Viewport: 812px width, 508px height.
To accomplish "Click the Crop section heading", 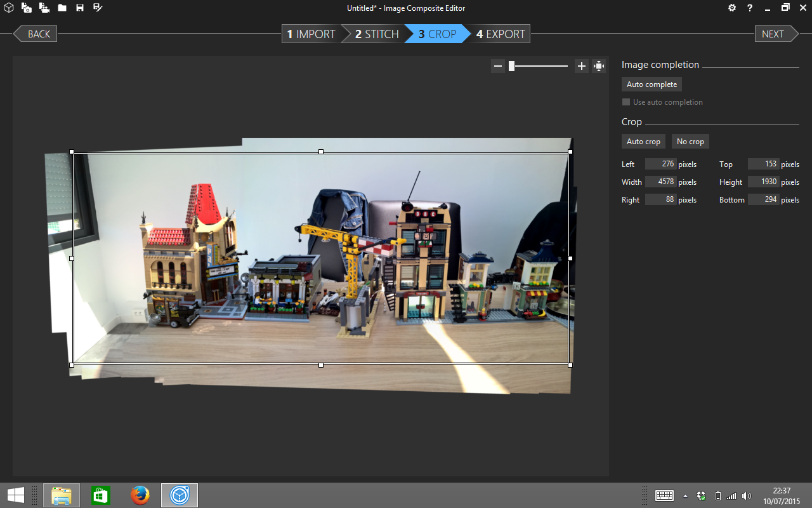I will (632, 122).
